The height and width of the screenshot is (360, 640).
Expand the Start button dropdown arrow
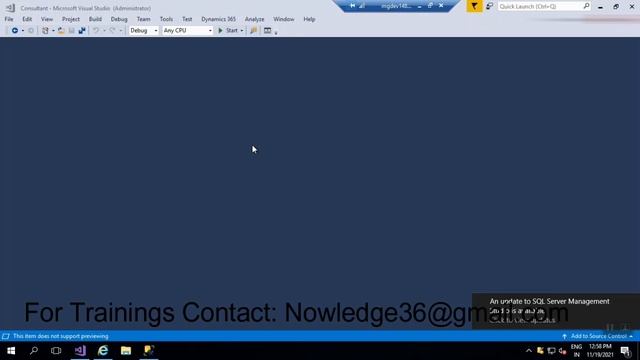[x=242, y=31]
